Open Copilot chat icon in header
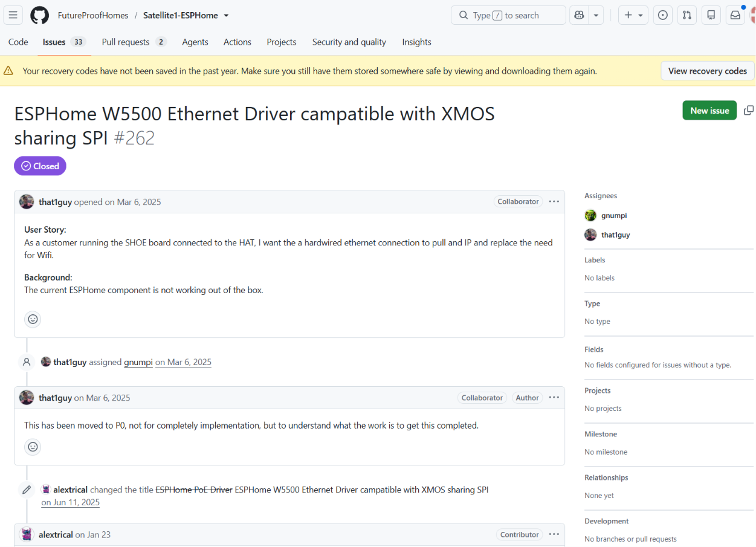756x547 pixels. pyautogui.click(x=580, y=15)
